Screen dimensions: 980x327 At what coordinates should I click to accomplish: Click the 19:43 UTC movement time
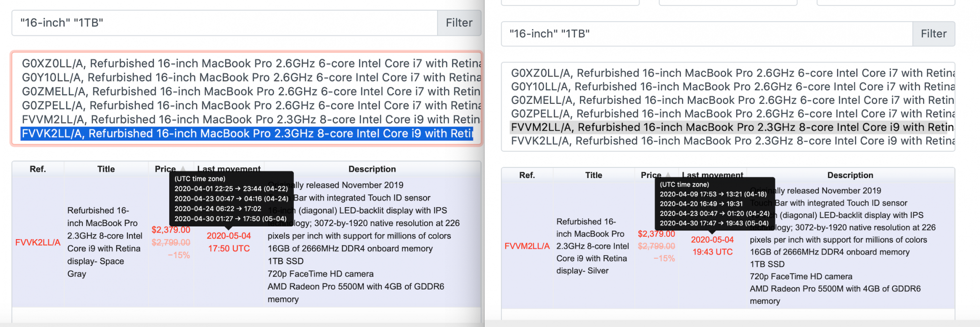tap(712, 252)
